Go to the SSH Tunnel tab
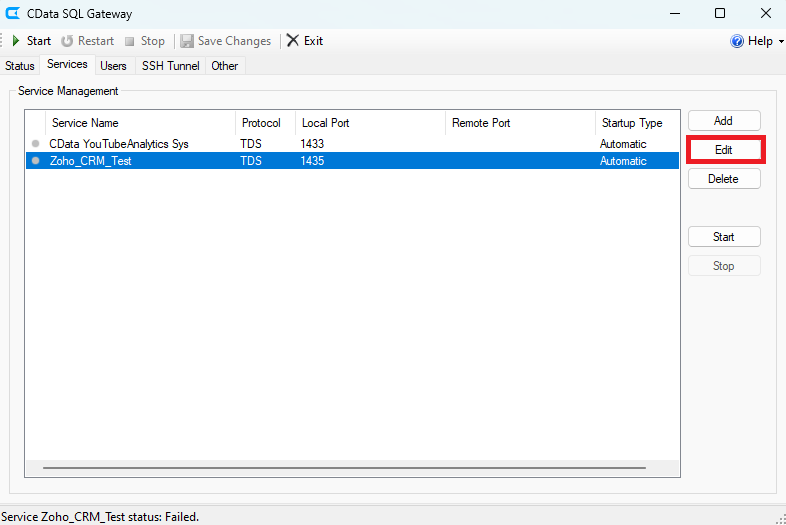The width and height of the screenshot is (786, 525). 170,66
